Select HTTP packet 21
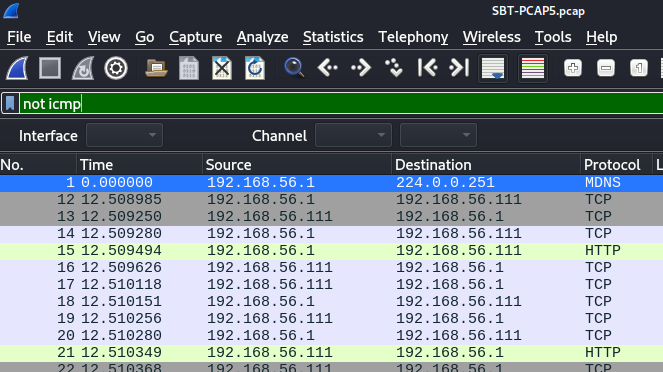 (332, 353)
